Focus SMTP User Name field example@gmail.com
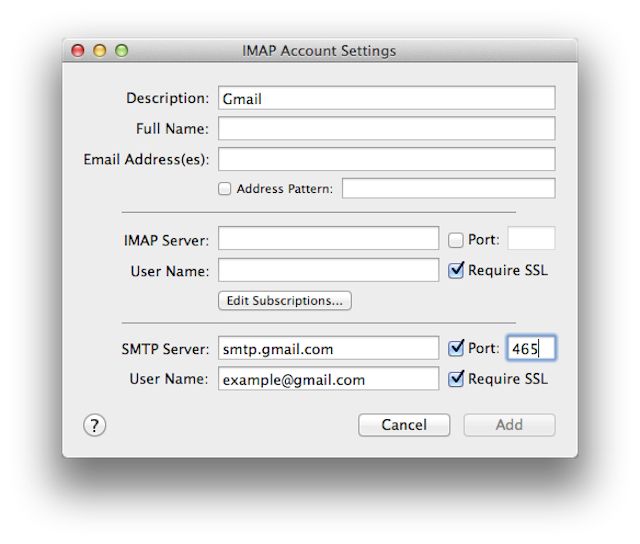 [x=329, y=379]
